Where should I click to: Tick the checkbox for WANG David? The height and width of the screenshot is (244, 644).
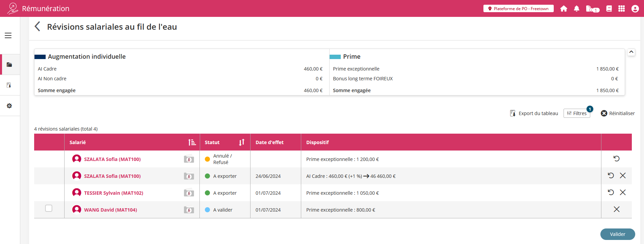[49, 208]
